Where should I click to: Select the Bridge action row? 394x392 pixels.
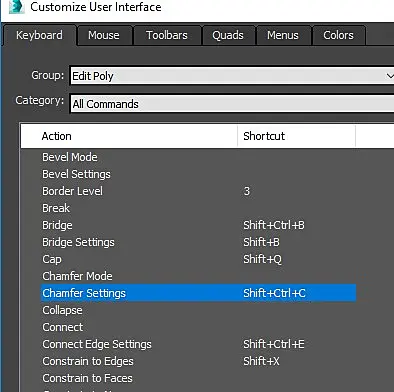point(198,225)
